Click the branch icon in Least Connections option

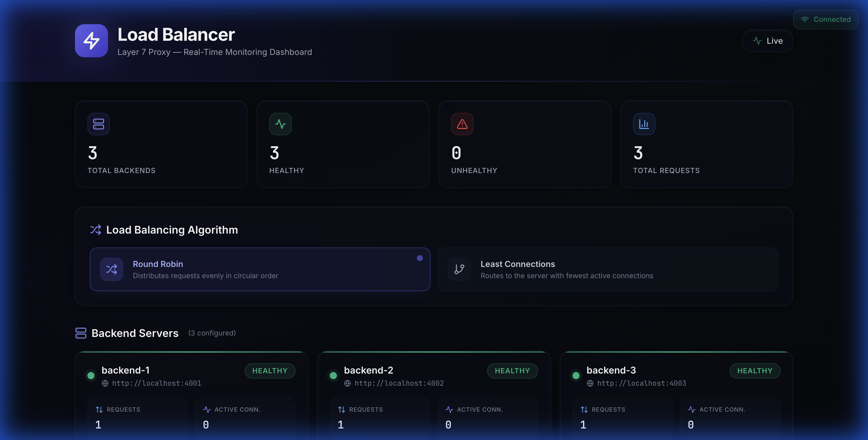pyautogui.click(x=459, y=269)
